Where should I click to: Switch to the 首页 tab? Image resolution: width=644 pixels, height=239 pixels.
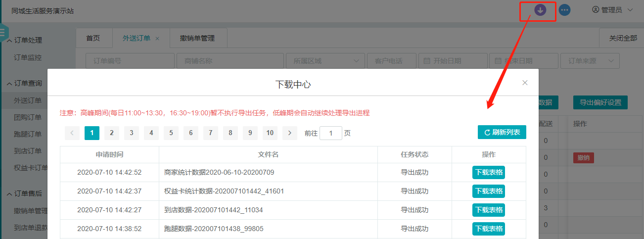(x=93, y=38)
